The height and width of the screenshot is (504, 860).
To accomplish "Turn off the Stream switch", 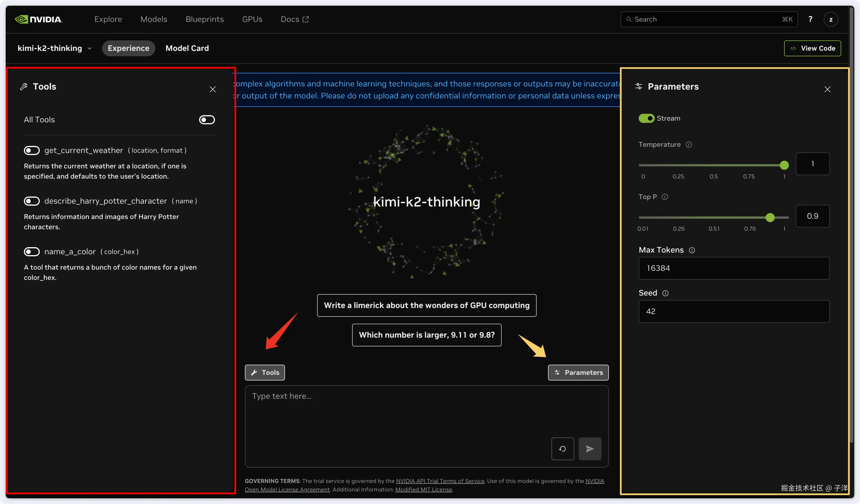I will (646, 118).
